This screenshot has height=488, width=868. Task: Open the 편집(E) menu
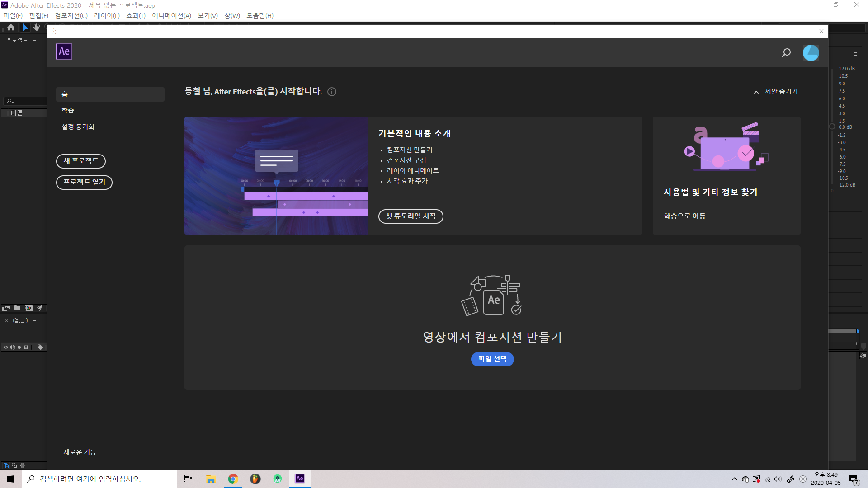[39, 16]
